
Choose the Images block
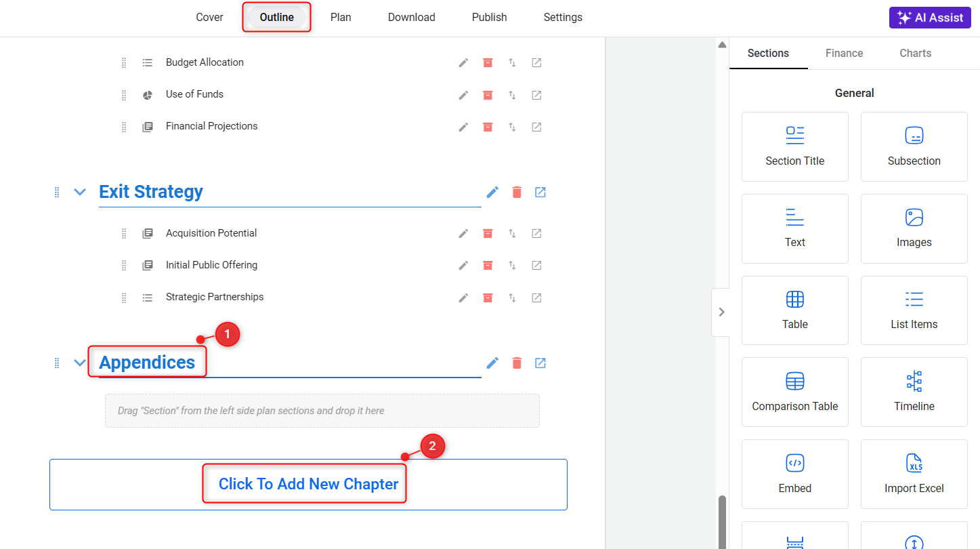(x=914, y=228)
